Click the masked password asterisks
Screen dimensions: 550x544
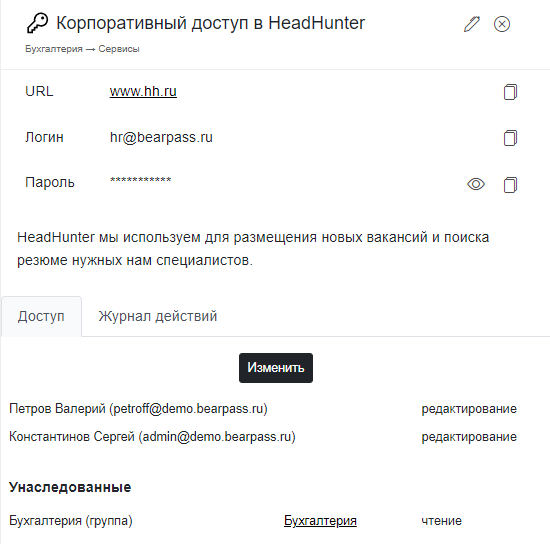(x=140, y=181)
